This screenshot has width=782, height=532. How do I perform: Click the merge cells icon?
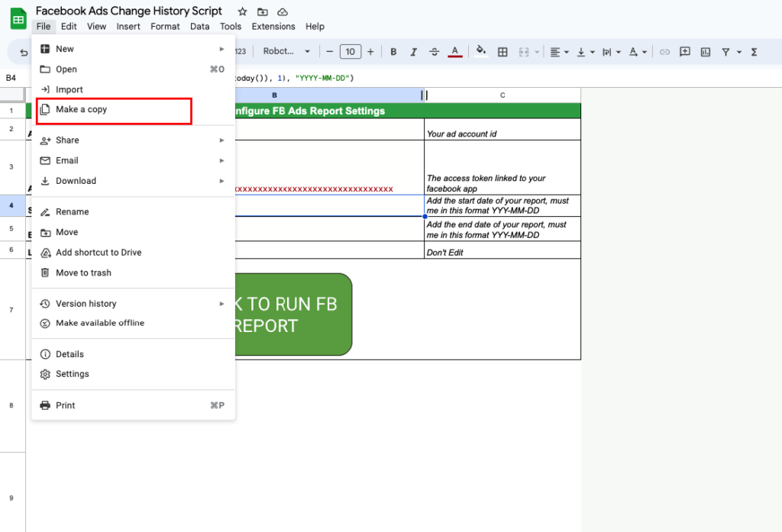[x=524, y=52]
